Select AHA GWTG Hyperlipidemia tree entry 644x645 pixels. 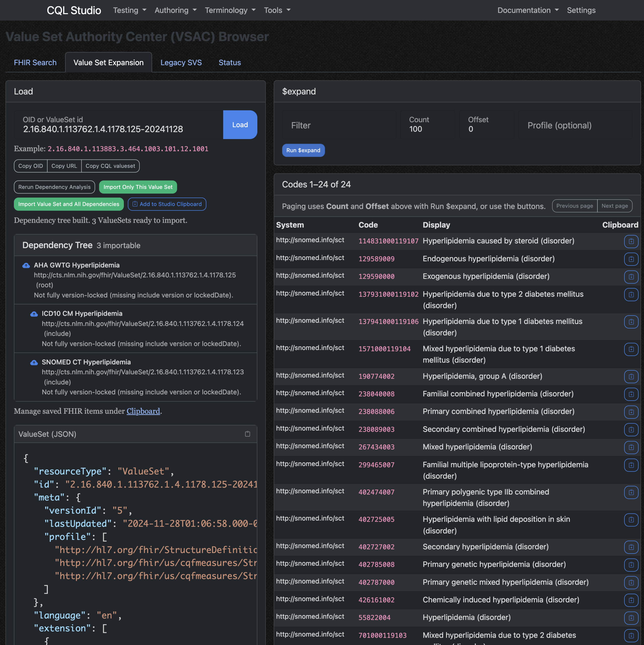[135, 280]
